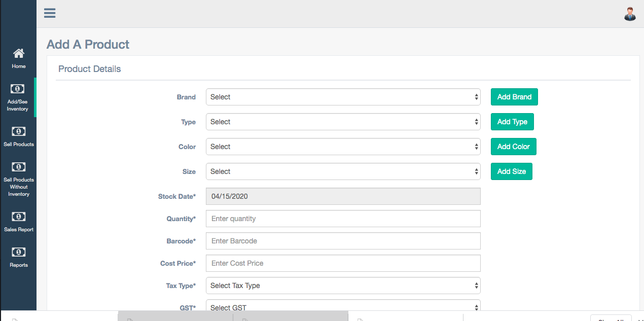Image resolution: width=644 pixels, height=321 pixels.
Task: Click the Home house icon
Action: [x=19, y=53]
